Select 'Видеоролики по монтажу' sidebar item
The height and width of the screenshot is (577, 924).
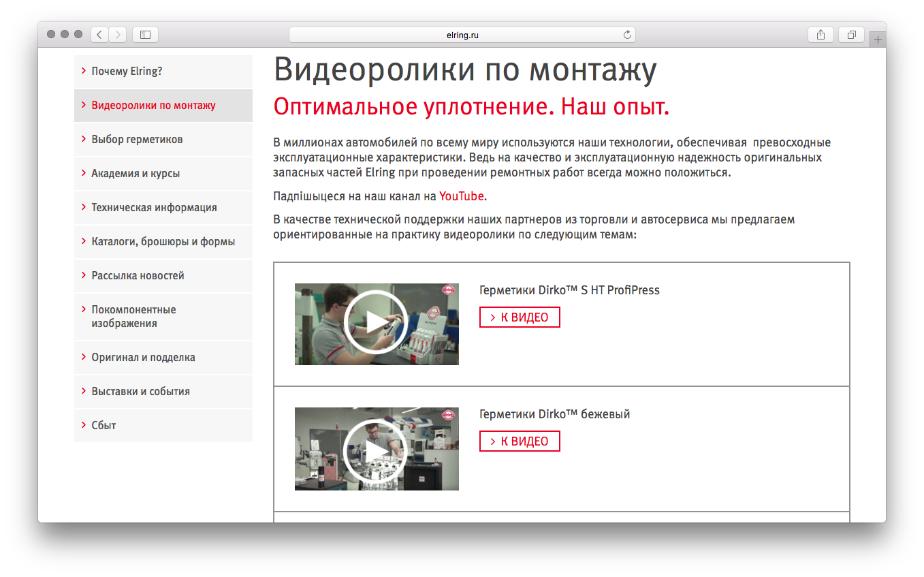(x=163, y=106)
